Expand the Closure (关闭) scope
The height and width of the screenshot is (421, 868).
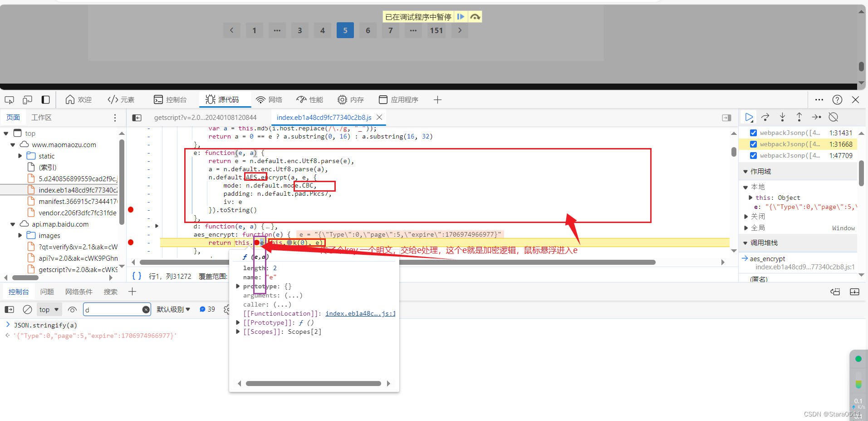tap(745, 217)
